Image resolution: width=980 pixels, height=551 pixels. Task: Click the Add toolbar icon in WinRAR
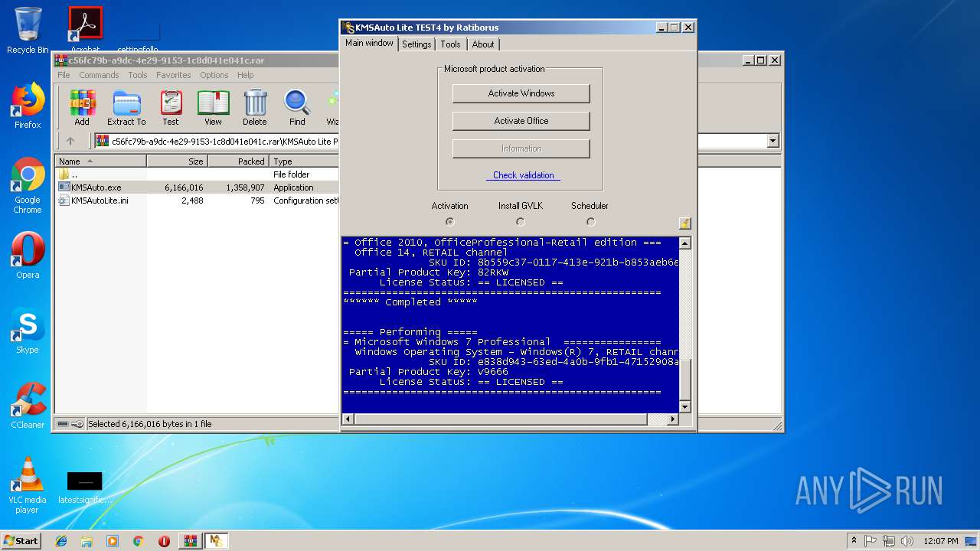pyautogui.click(x=82, y=108)
